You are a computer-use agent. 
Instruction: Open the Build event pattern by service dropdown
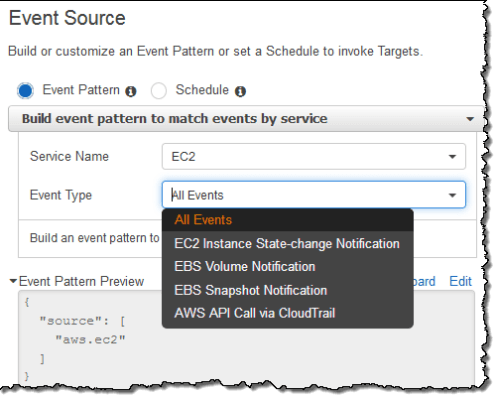246,119
